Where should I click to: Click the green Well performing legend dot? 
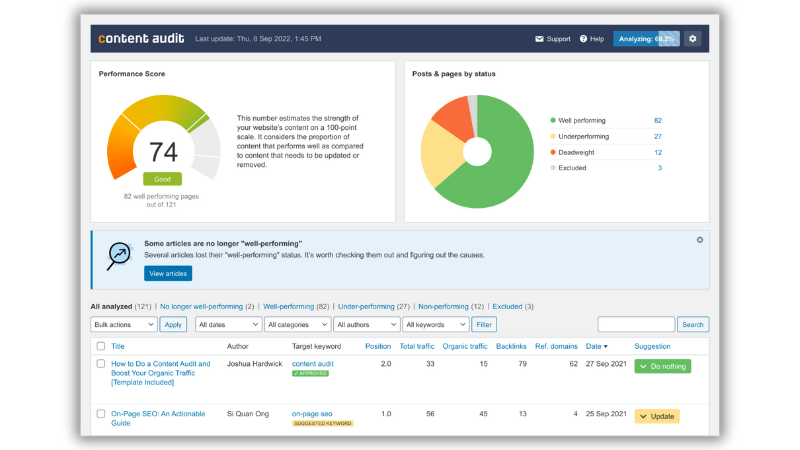click(553, 120)
